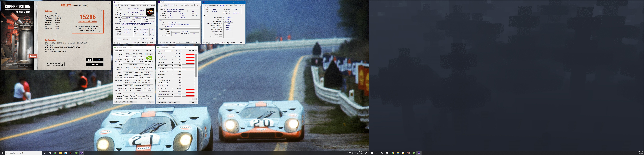Click scroll down arrow in GPU-Z Sensors

click(196, 96)
